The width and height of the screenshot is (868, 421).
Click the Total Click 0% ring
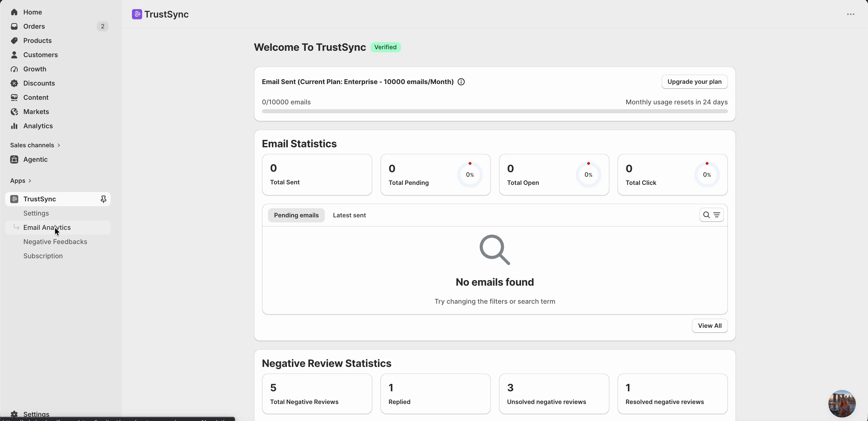(x=707, y=175)
